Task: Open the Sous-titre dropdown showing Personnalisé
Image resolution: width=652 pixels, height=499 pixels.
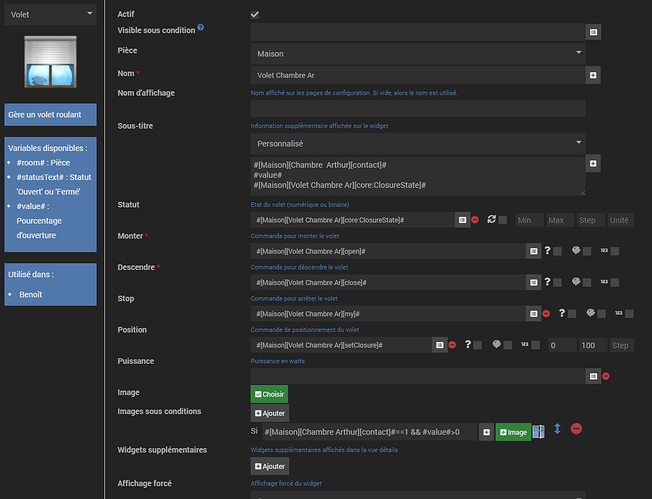Action: click(x=418, y=143)
